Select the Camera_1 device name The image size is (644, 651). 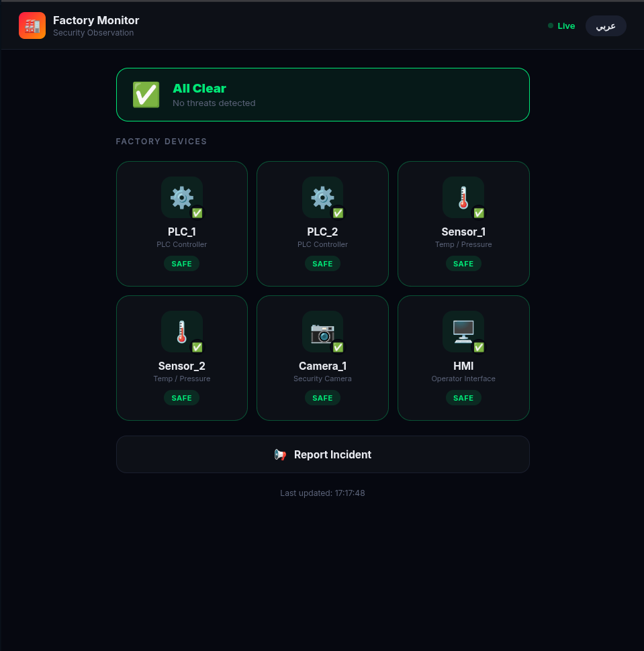(322, 366)
